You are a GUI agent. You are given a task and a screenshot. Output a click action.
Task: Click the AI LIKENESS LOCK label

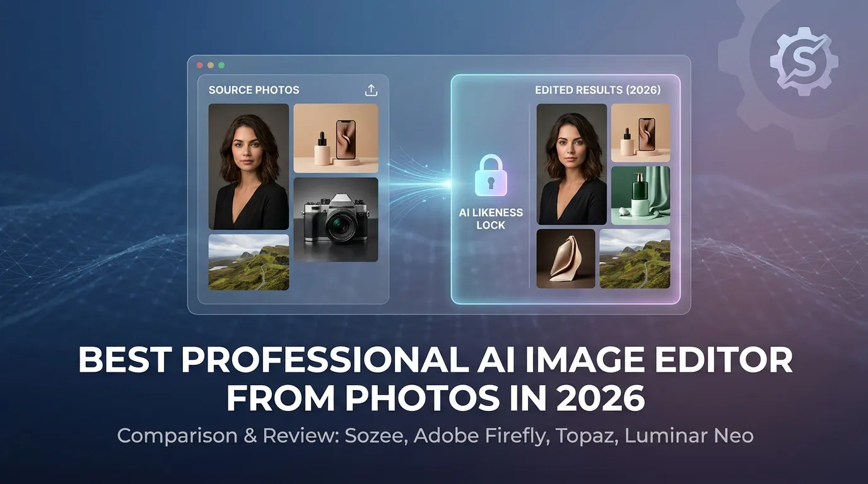point(491,219)
